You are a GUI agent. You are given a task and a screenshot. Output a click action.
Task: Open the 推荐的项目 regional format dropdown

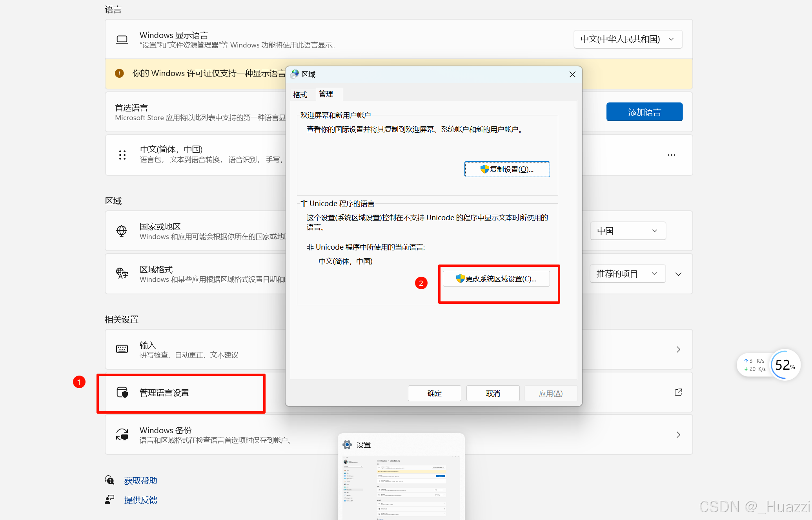628,274
